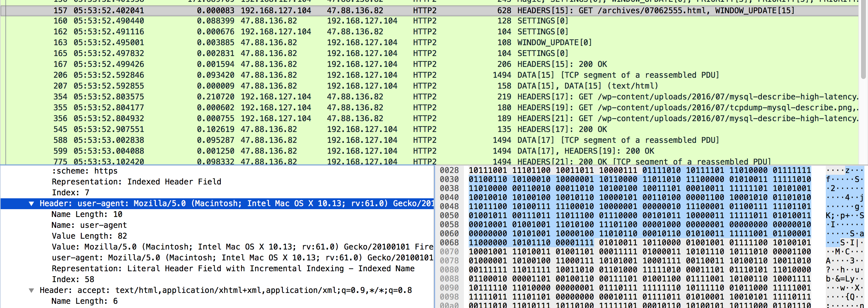Click hex offset 0028 in bytes pane
This screenshot has height=308, width=868.
click(449, 170)
